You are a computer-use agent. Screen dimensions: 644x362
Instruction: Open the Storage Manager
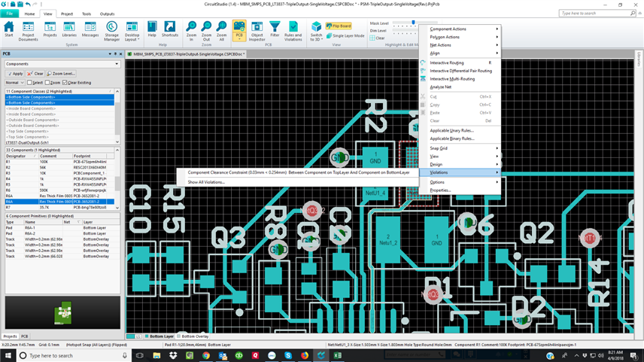click(111, 30)
